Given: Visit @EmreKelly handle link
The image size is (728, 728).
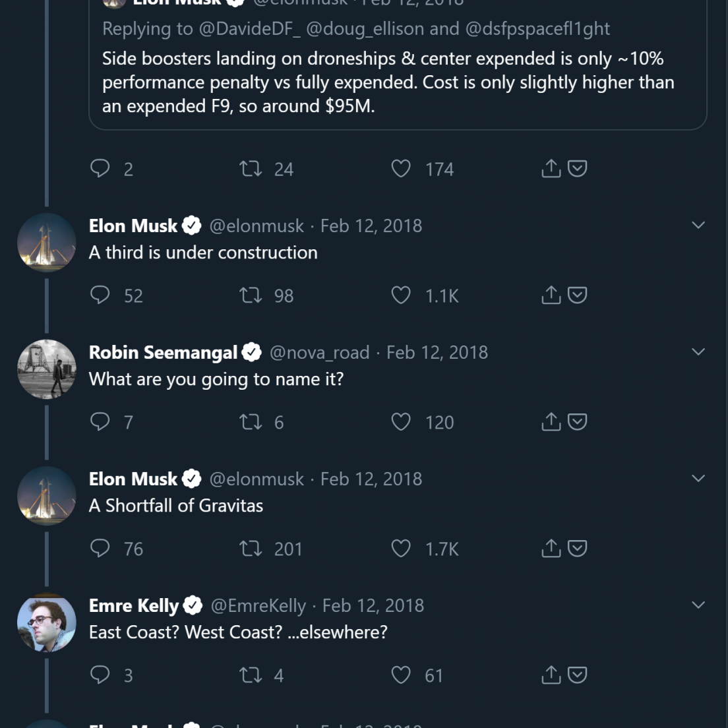Looking at the screenshot, I should point(258,605).
